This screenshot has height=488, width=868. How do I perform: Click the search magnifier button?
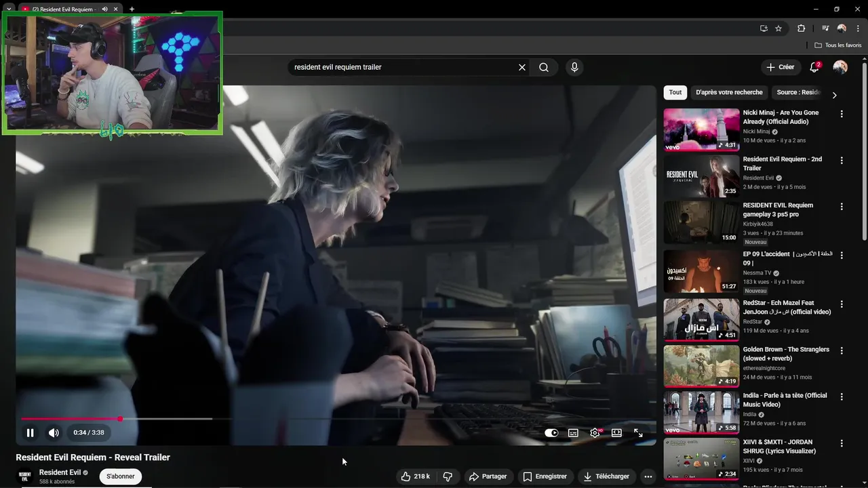(544, 67)
